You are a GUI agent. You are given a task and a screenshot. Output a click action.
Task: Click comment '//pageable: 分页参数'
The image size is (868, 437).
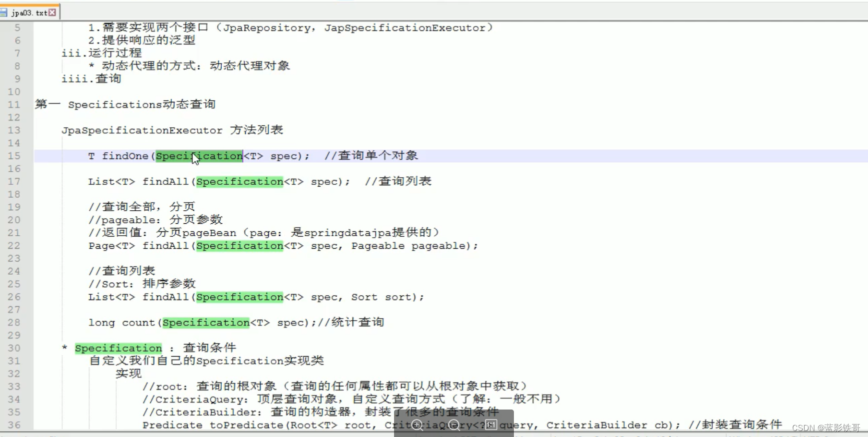coord(155,220)
